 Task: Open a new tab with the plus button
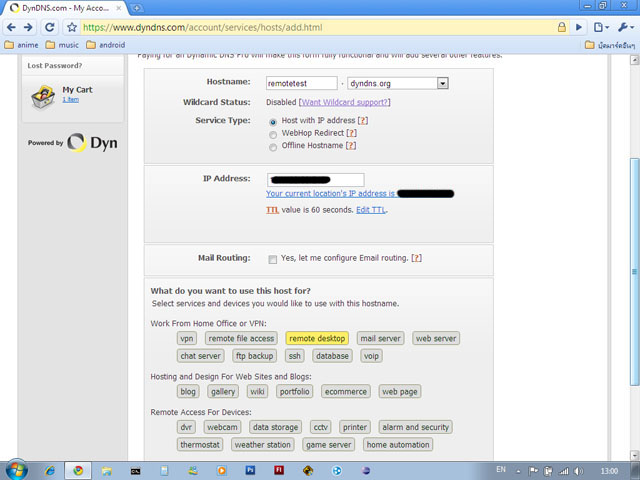(x=137, y=8)
